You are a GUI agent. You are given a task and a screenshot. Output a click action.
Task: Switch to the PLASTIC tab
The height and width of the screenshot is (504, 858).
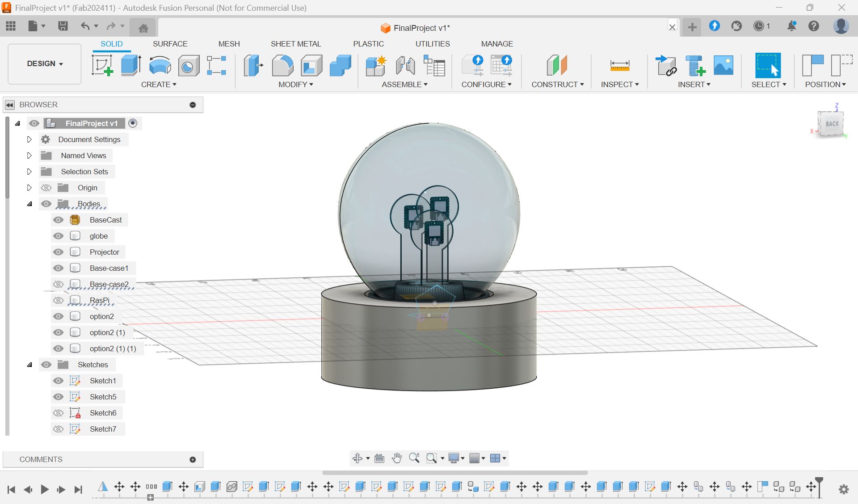tap(368, 44)
